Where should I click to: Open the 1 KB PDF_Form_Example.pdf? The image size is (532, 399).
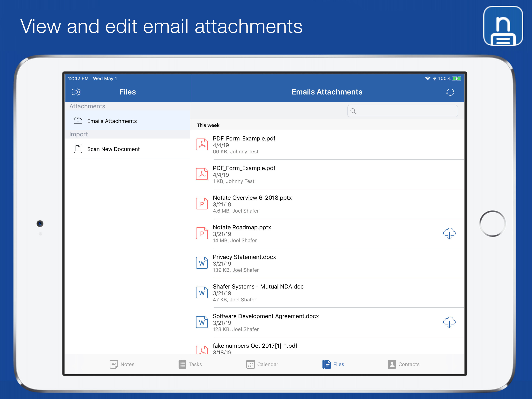(x=244, y=175)
